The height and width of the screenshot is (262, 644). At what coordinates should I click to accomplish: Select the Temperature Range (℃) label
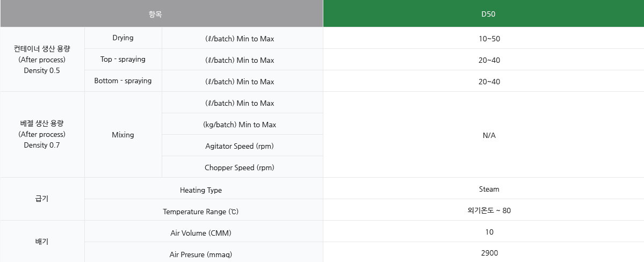pos(201,212)
